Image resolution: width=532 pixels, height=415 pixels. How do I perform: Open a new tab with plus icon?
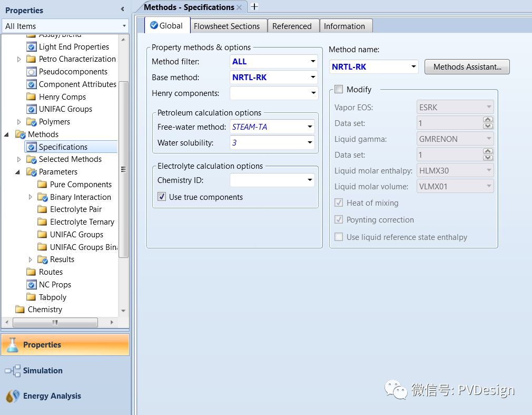pyautogui.click(x=254, y=6)
